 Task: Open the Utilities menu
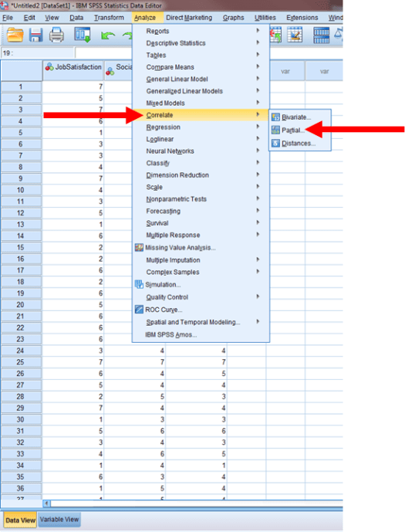tap(265, 18)
